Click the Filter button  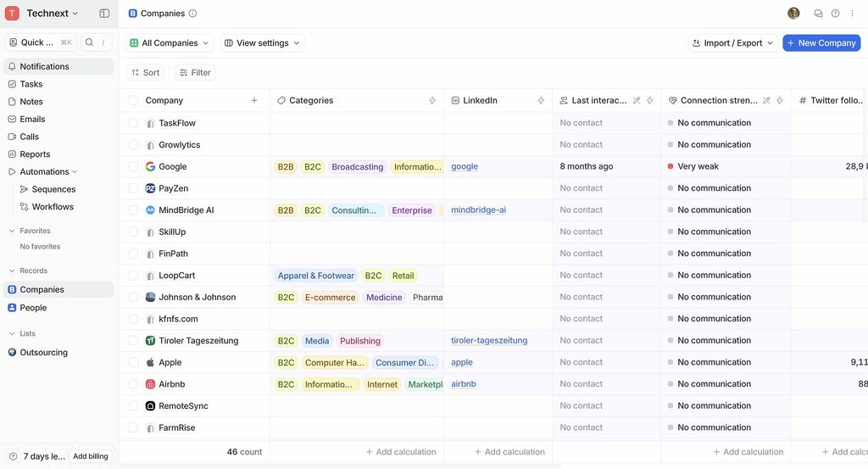[195, 73]
